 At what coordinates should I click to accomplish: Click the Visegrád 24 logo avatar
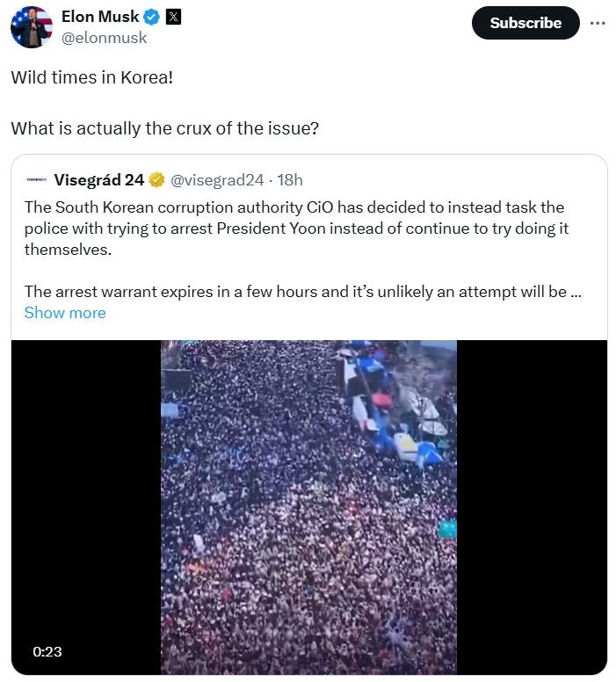tap(36, 180)
